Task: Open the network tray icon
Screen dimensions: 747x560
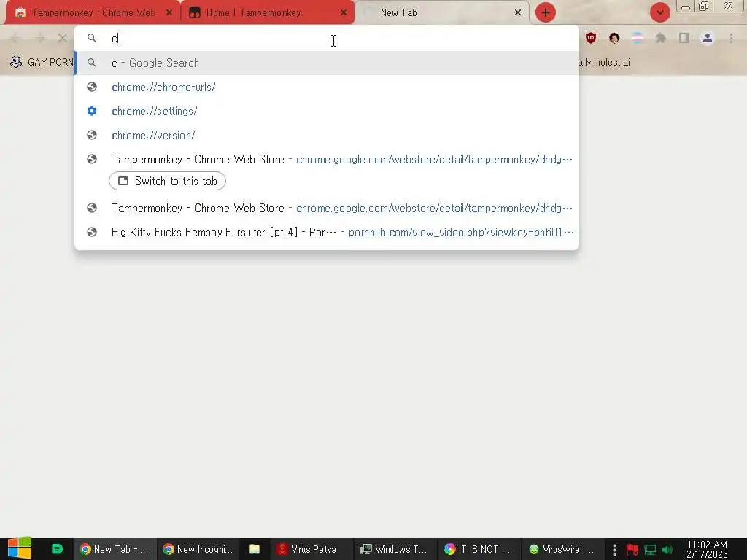Action: tap(650, 550)
